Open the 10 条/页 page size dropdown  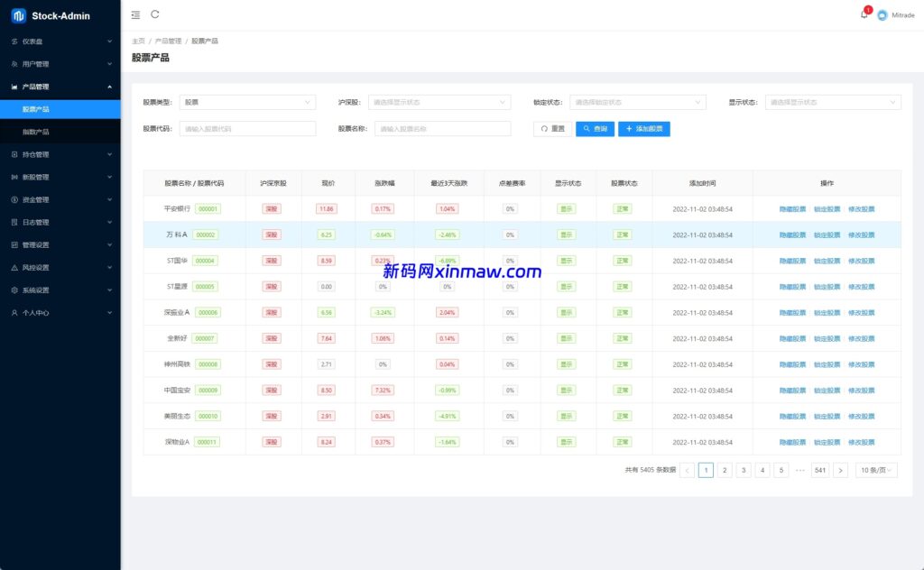(875, 470)
